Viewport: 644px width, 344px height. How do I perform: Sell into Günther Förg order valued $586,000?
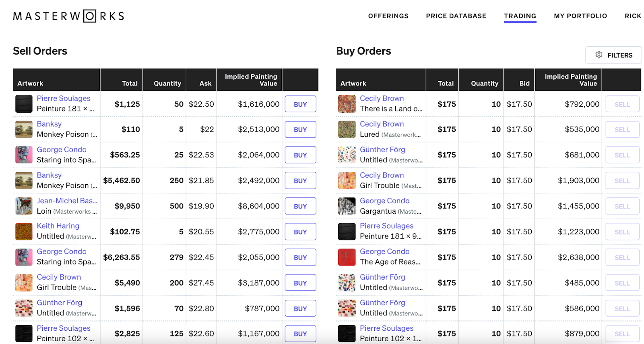tap(622, 309)
